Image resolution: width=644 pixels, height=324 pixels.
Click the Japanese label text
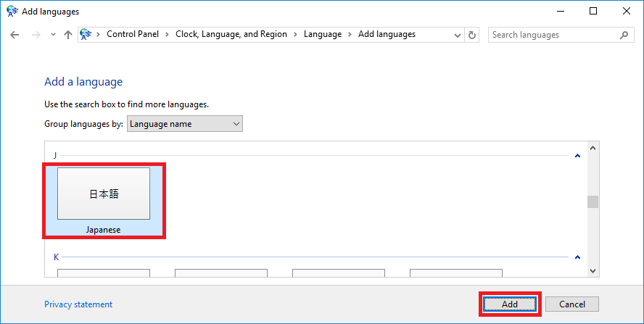pos(103,230)
